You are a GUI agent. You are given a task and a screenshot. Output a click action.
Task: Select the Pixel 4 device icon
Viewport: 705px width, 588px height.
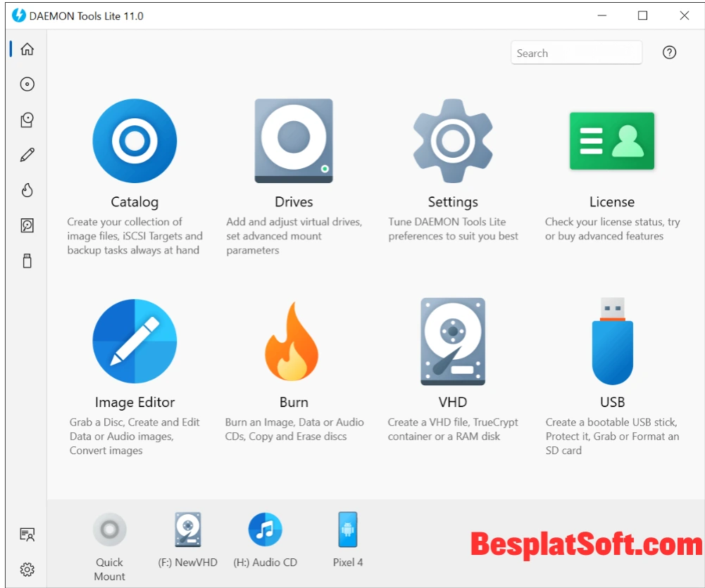[347, 529]
